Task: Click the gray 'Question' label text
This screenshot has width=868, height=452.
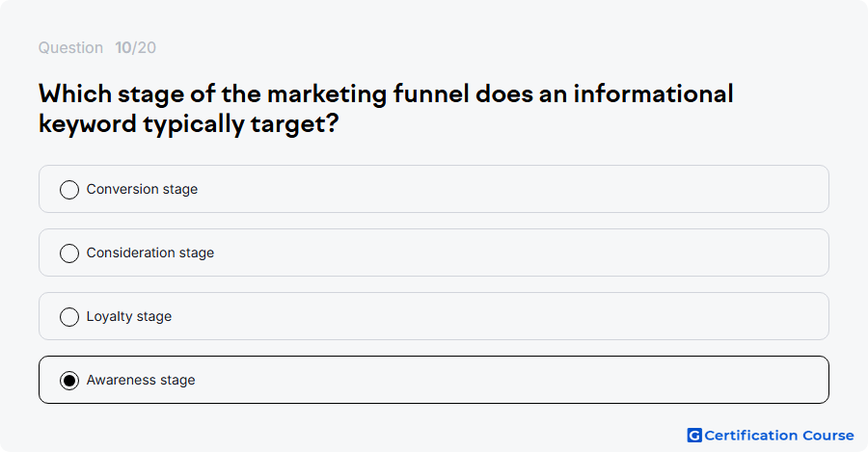Action: click(70, 47)
